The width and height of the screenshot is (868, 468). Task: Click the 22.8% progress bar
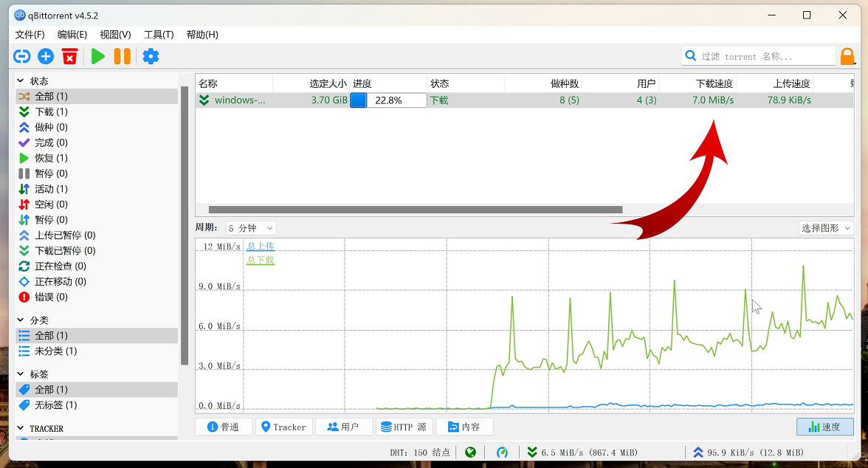click(388, 100)
